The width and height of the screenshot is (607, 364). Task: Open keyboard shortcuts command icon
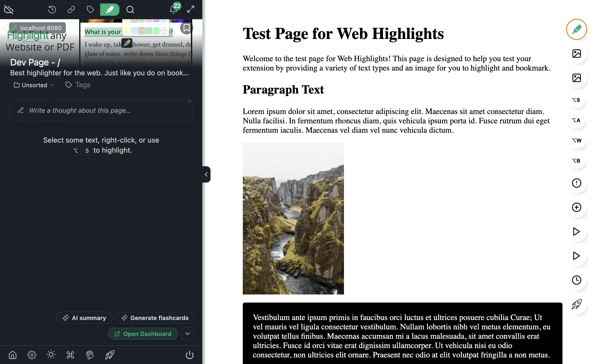(70, 355)
